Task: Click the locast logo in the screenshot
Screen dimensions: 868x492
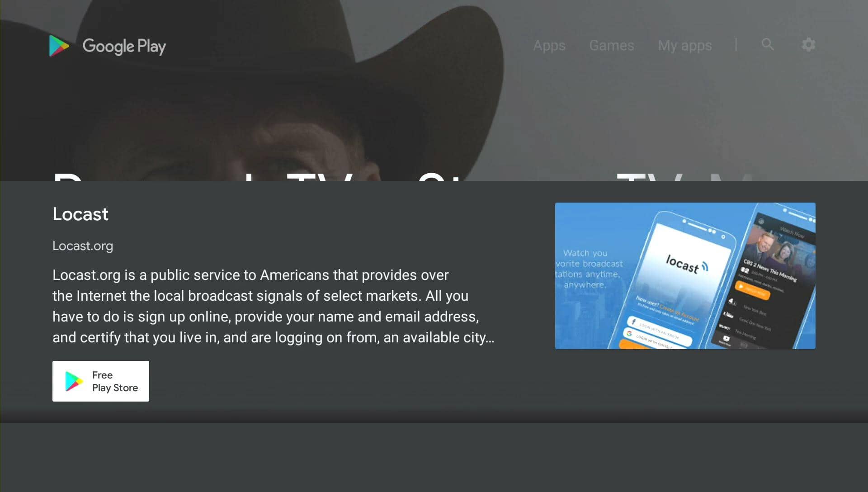Action: [687, 264]
